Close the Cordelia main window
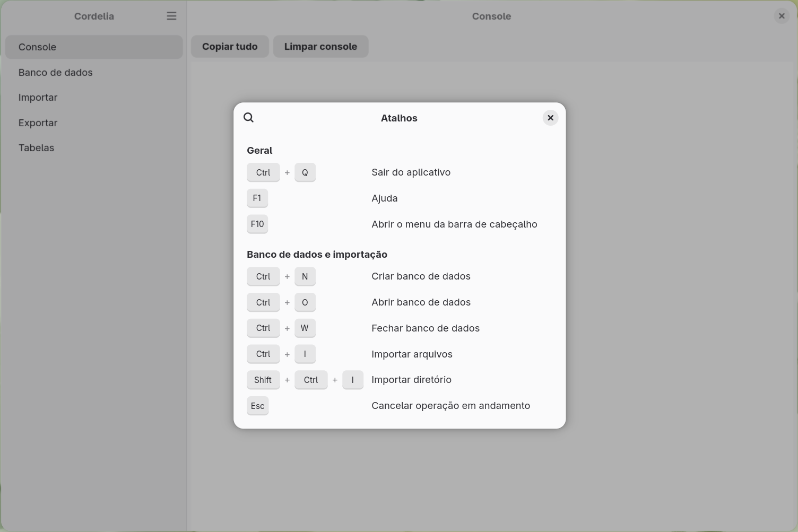 click(x=782, y=16)
